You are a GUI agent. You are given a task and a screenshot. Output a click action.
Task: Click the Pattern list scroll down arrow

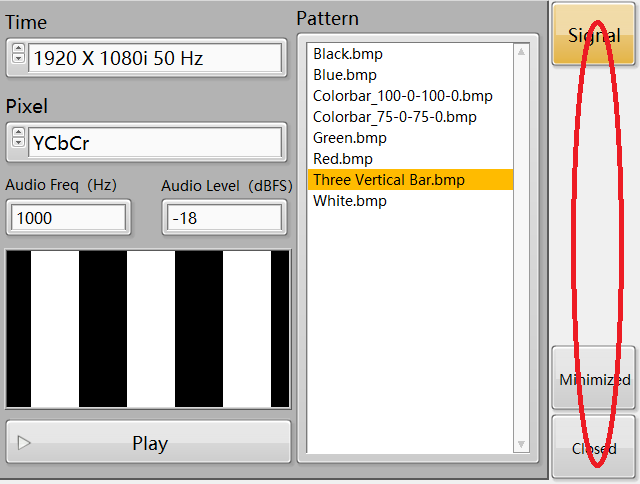tap(521, 444)
